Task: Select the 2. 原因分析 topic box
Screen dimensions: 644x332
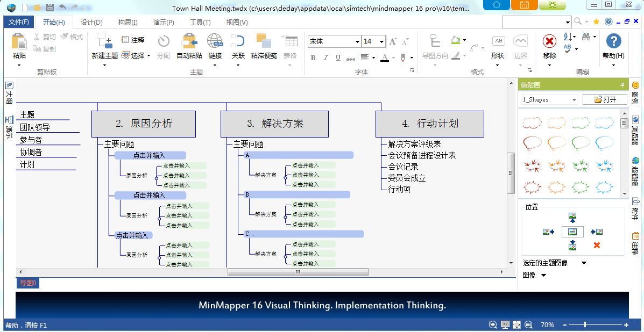Action: click(x=144, y=124)
